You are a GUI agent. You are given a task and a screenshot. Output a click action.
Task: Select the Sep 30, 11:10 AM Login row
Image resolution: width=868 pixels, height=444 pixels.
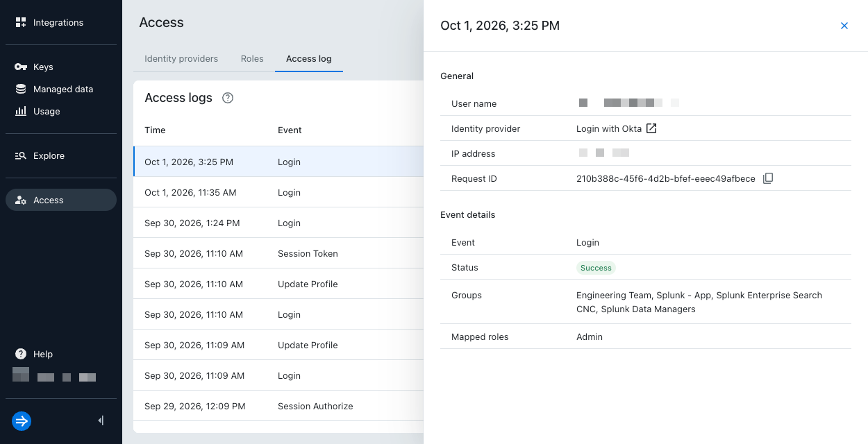coord(278,314)
